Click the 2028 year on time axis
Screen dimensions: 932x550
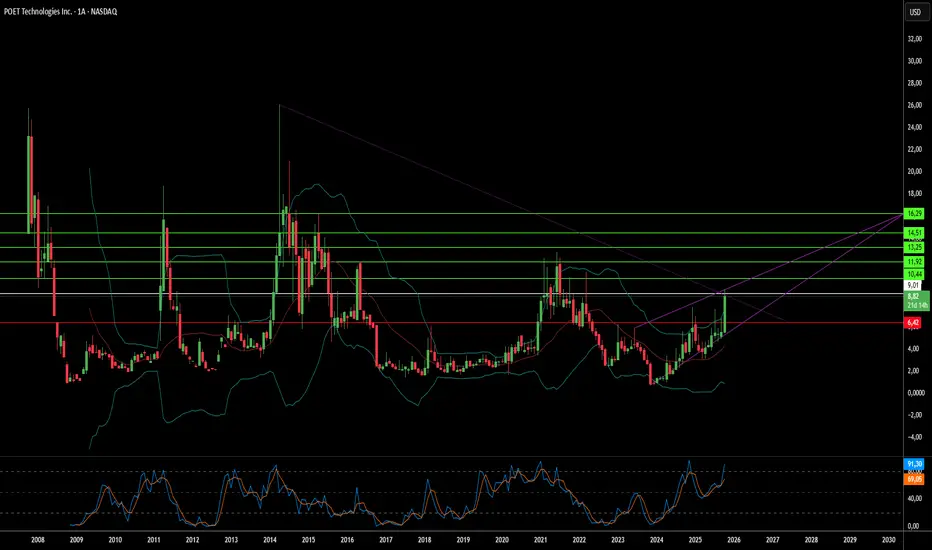811,540
